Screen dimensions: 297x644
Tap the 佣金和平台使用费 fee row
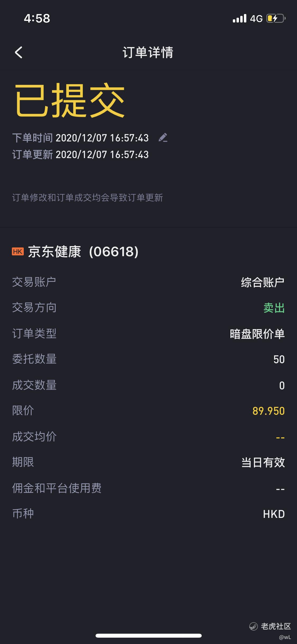148,488
